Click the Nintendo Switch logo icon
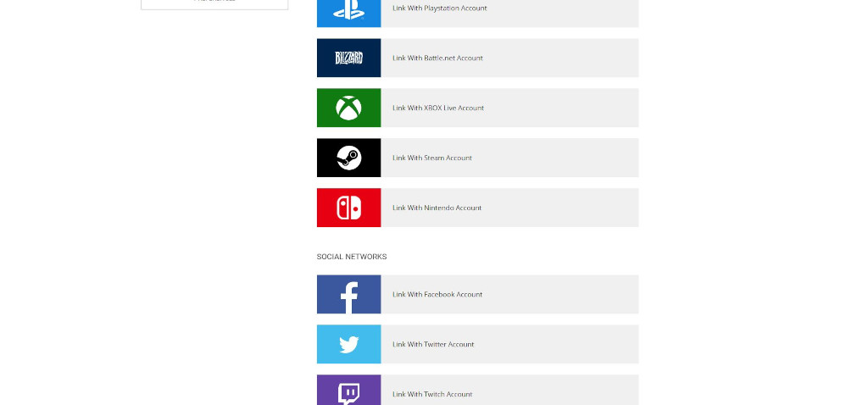 pyautogui.click(x=348, y=208)
